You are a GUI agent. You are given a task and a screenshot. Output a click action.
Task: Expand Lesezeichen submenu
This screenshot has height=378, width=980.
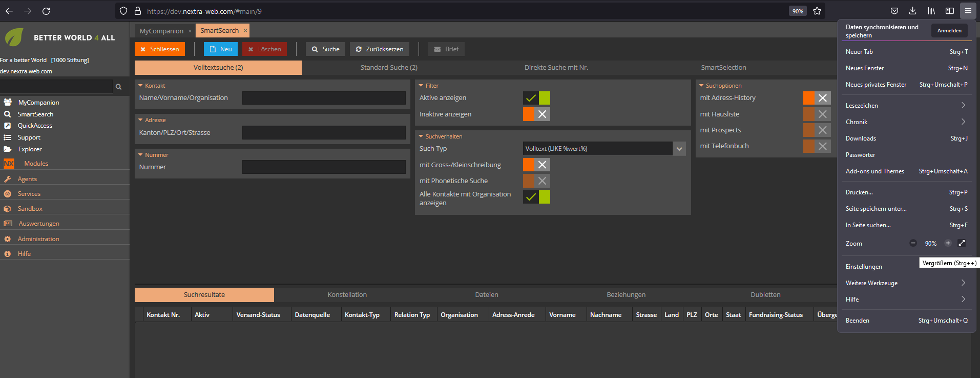(x=963, y=105)
